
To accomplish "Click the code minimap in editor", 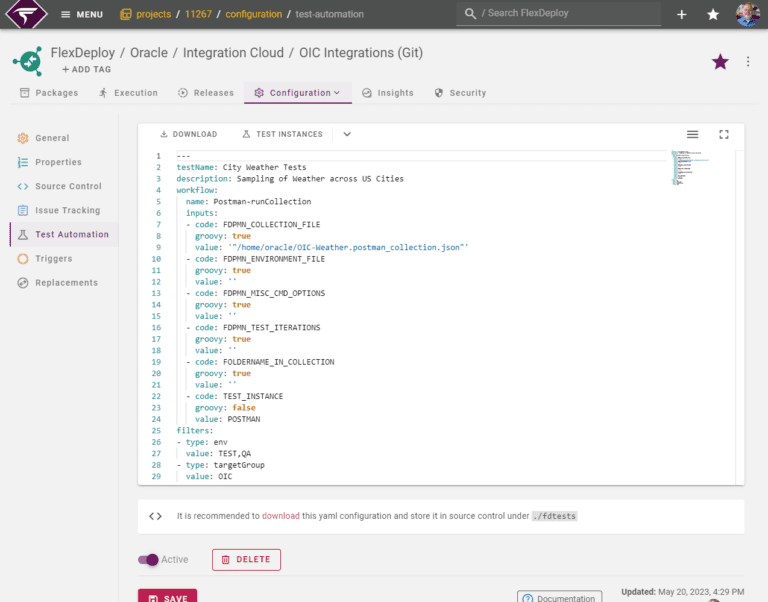I will 690,168.
